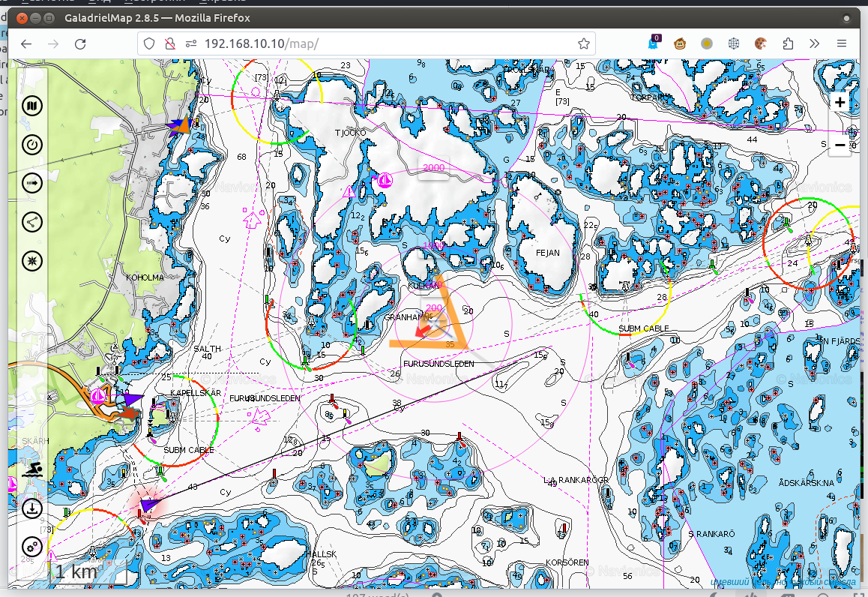Click the swimmer icon in sidebar
This screenshot has height=597, width=868.
point(32,469)
